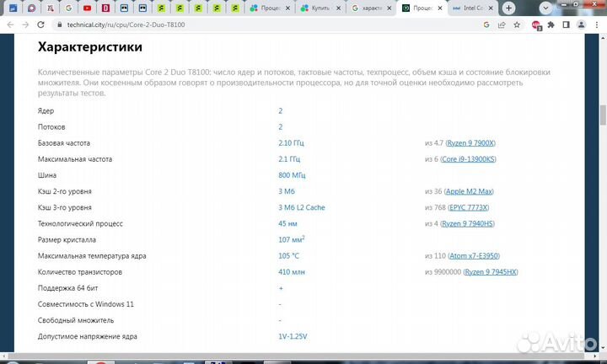The height and width of the screenshot is (364, 607).
Task: Open the extensions puzzle-piece menu
Action: pyautogui.click(x=551, y=24)
